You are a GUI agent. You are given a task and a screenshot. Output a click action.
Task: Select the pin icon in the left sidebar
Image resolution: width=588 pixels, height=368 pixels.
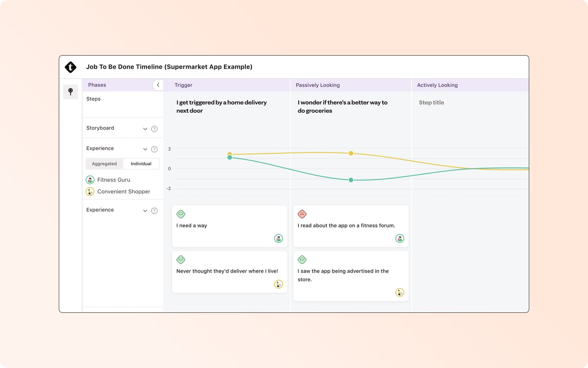point(71,92)
